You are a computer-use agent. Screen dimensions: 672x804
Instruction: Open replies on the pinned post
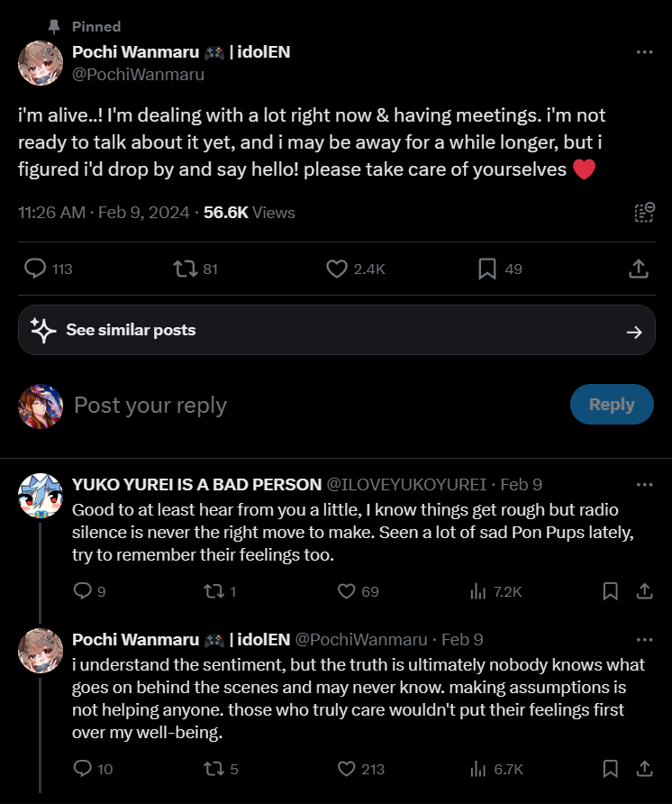coord(36,269)
